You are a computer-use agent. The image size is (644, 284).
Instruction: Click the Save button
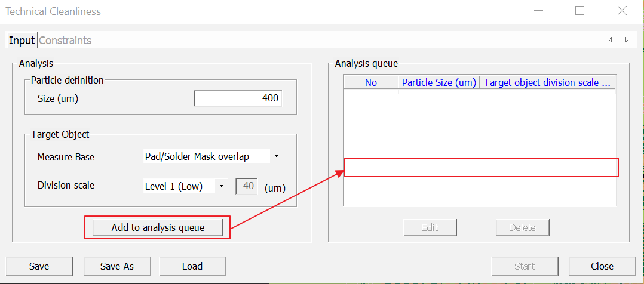tap(39, 266)
